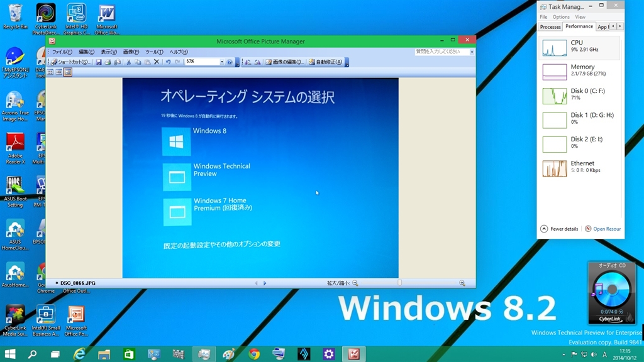Click the Undo arrow icon

pyautogui.click(x=168, y=62)
